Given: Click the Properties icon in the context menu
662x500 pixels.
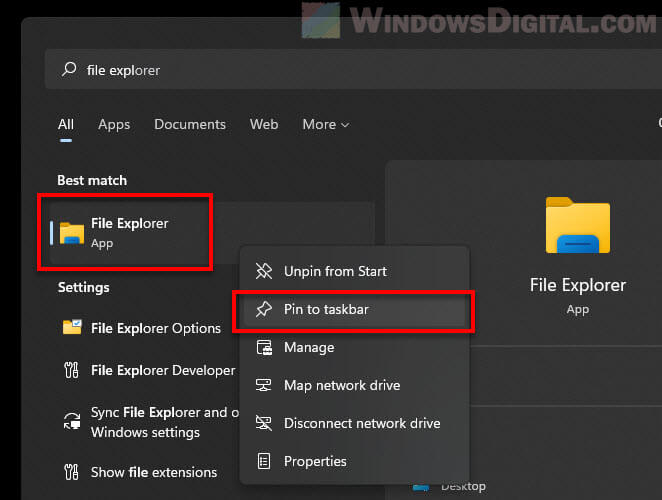Looking at the screenshot, I should point(264,461).
